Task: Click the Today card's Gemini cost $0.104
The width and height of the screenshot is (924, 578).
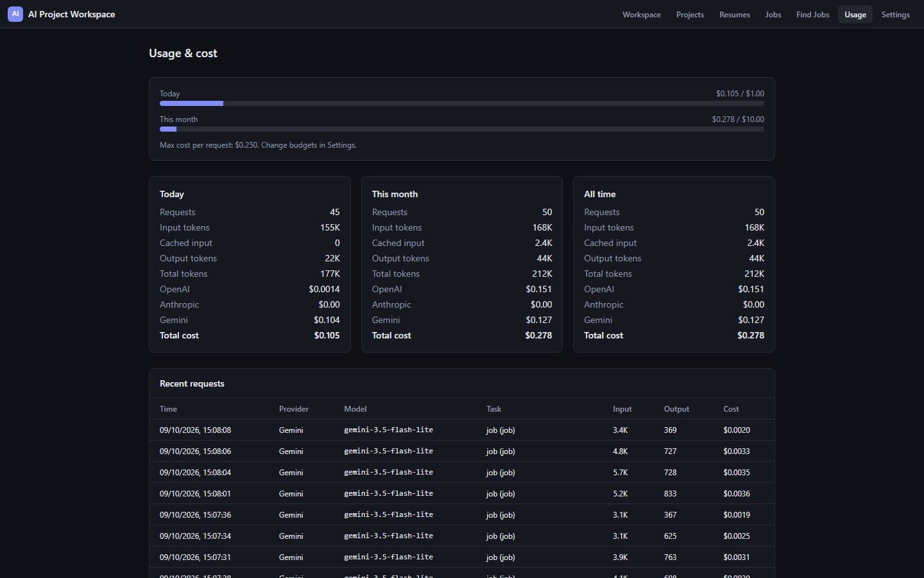Action: pos(327,320)
